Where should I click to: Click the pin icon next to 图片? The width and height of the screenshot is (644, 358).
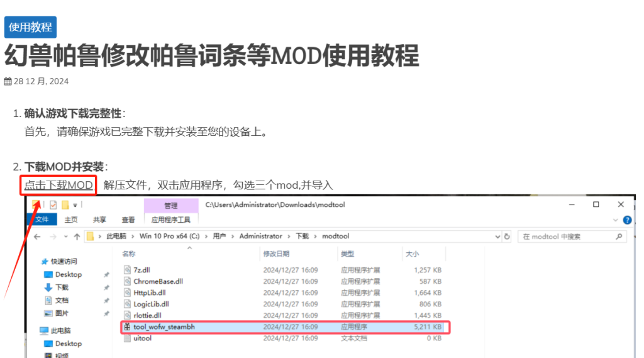pyautogui.click(x=106, y=313)
